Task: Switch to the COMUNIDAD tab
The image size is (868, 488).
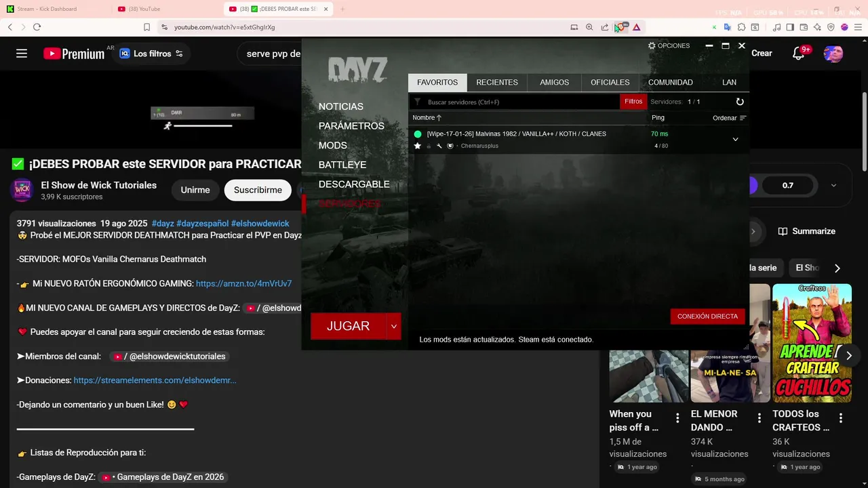Action: point(671,83)
